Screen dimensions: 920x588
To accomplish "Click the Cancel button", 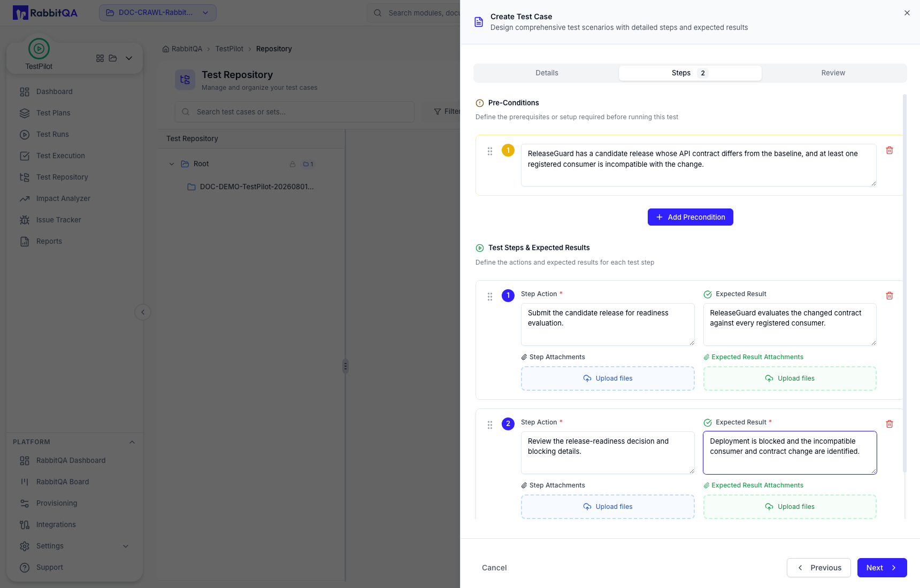I will pyautogui.click(x=494, y=568).
